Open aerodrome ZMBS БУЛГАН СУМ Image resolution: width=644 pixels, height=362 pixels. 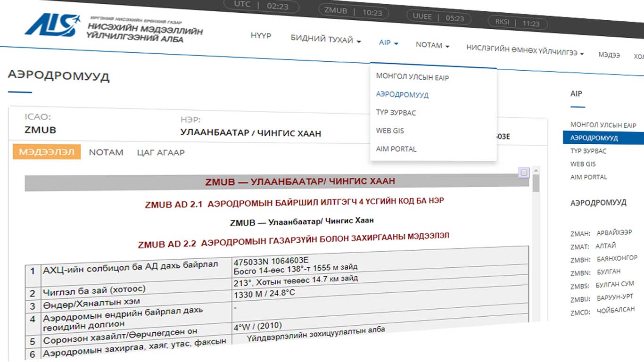pos(602,285)
